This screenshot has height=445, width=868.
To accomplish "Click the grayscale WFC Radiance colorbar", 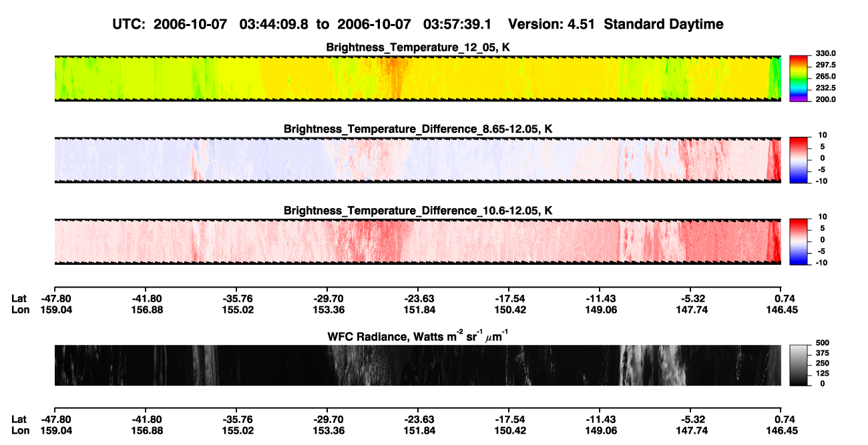I will click(799, 366).
